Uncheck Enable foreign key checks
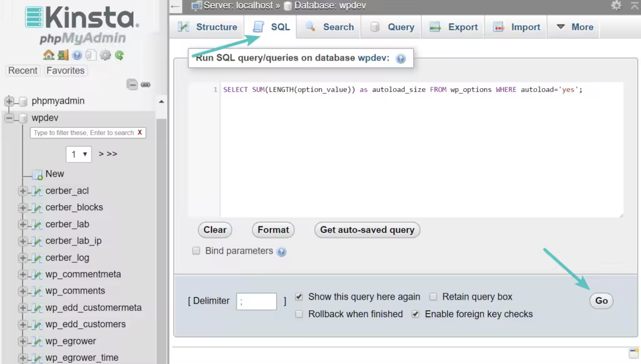This screenshot has width=641, height=364. [x=416, y=314]
